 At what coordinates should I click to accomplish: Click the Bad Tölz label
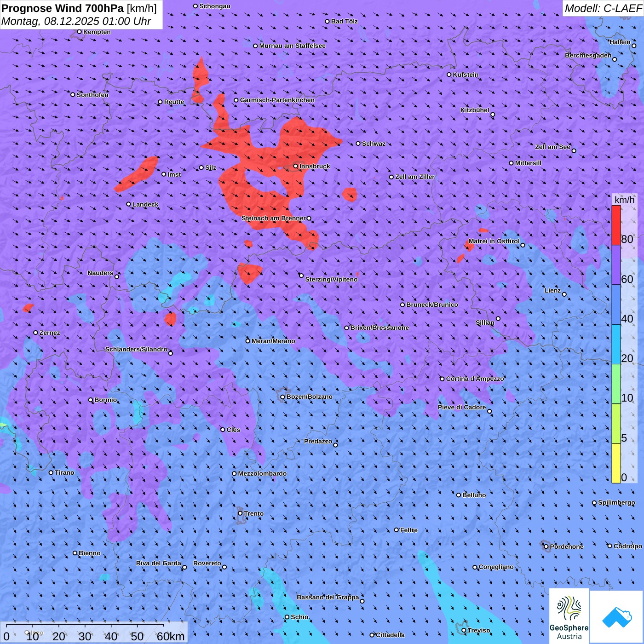(344, 21)
